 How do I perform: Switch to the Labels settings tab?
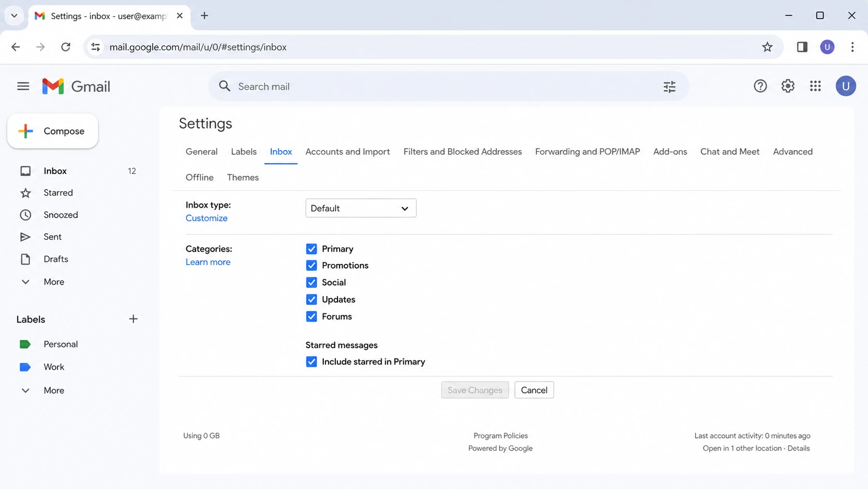click(243, 152)
